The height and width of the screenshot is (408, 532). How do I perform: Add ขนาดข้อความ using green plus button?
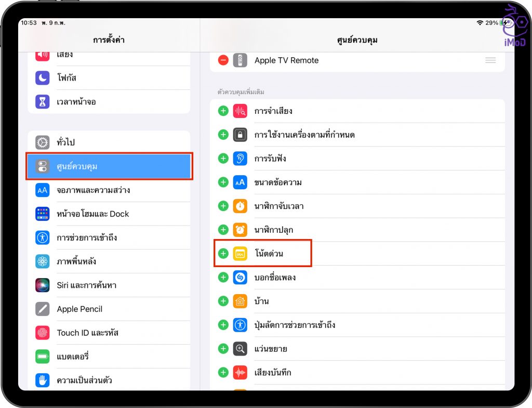223,182
